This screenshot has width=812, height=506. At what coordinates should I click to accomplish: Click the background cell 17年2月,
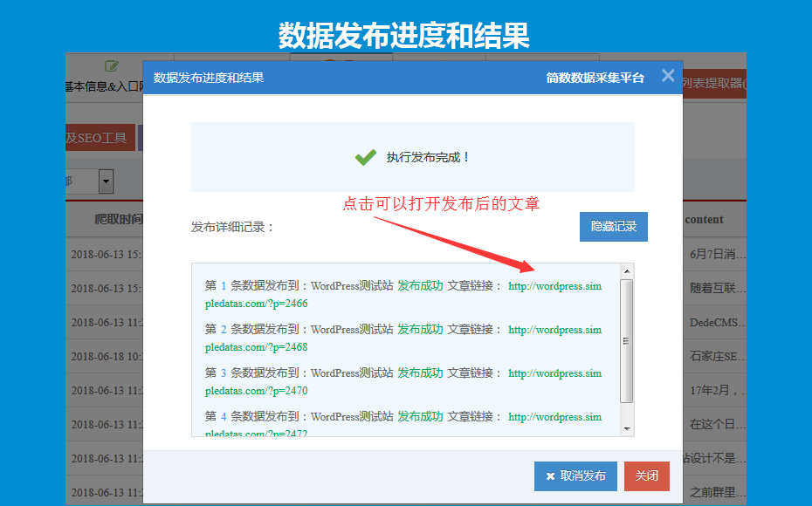point(717,390)
